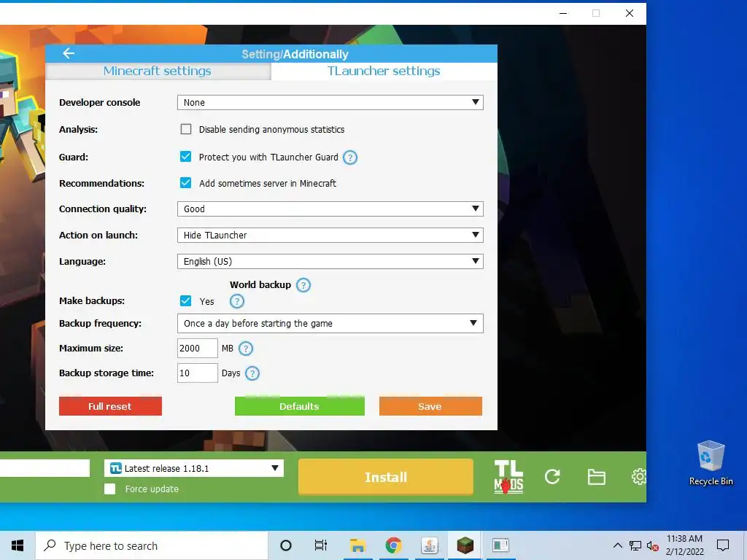Select the TLauncher settings tab
This screenshot has height=560, width=747.
[384, 71]
